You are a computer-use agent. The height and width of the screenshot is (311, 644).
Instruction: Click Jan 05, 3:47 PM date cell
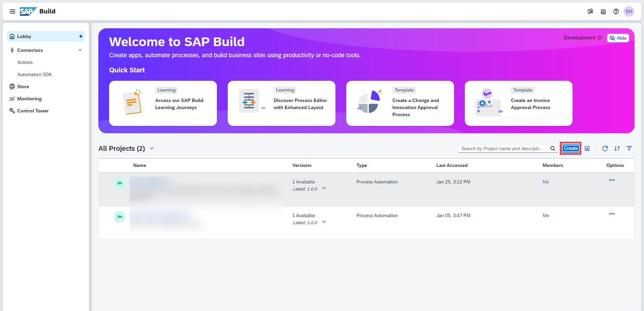pyautogui.click(x=453, y=215)
